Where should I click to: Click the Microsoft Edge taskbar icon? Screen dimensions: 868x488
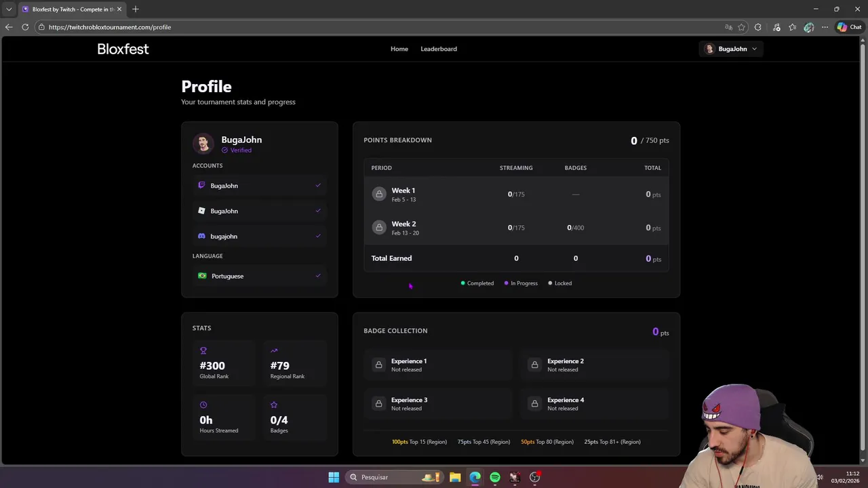pyautogui.click(x=475, y=477)
